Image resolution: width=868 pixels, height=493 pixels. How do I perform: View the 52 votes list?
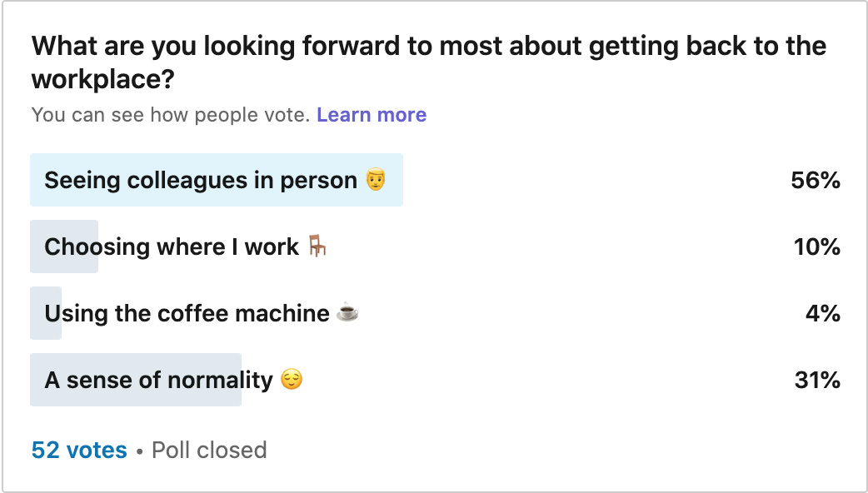79,450
